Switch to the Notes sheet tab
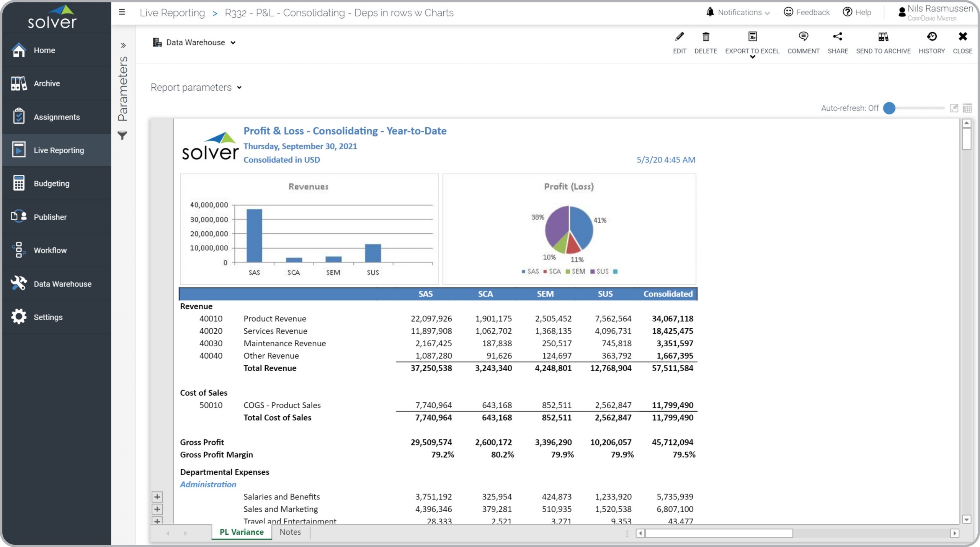Viewport: 980px width, 547px height. tap(290, 532)
